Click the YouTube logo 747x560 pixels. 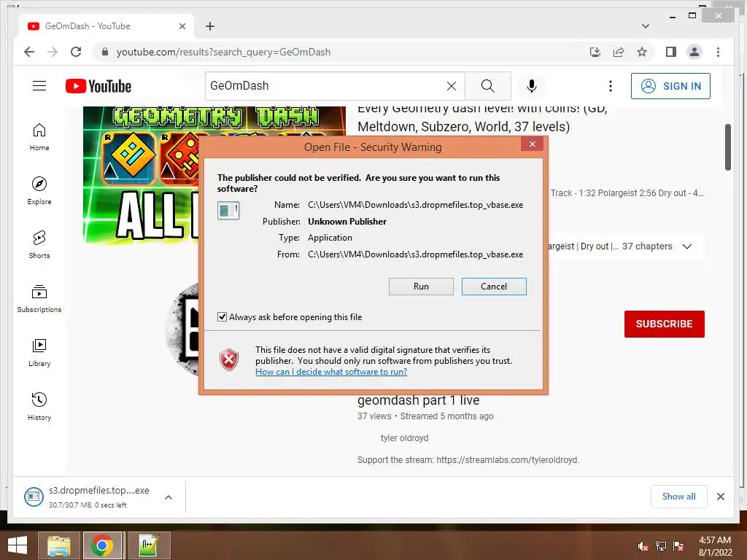point(98,86)
